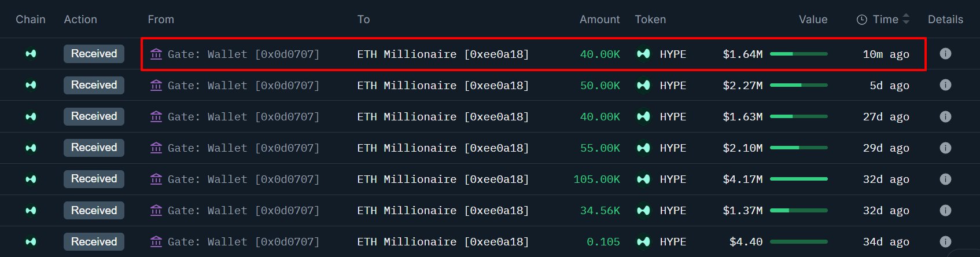Click the HYPE token name in the $1.37M row
980x257 pixels.
pyautogui.click(x=673, y=210)
